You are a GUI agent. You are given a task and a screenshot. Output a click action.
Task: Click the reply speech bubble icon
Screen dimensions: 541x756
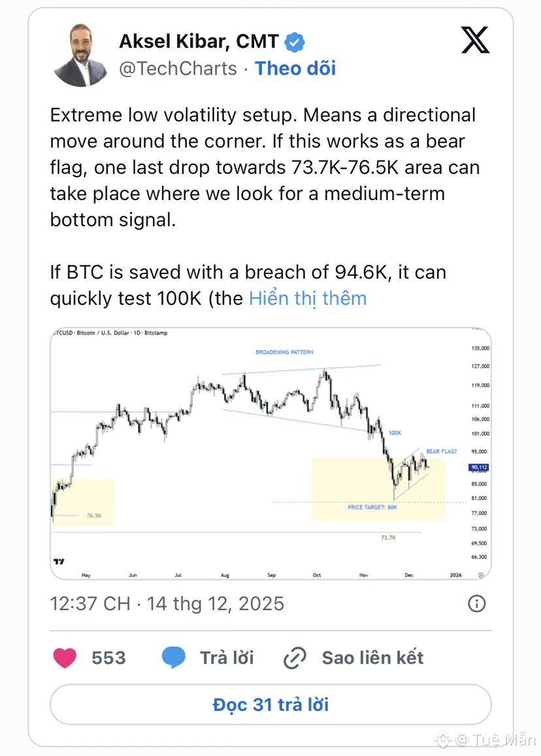(x=174, y=658)
